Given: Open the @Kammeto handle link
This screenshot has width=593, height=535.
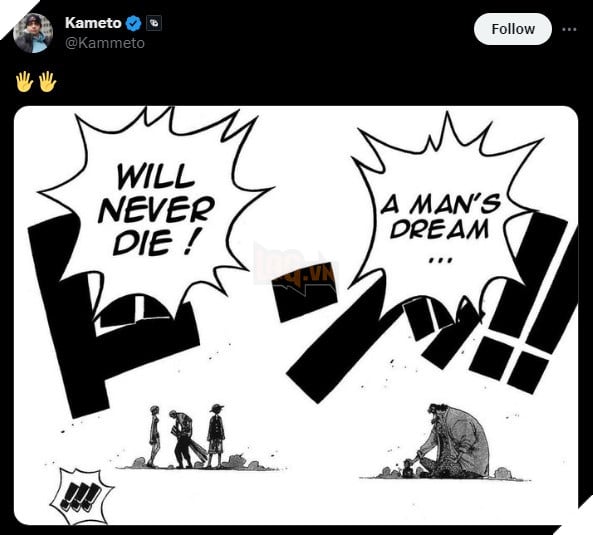Looking at the screenshot, I should (105, 43).
